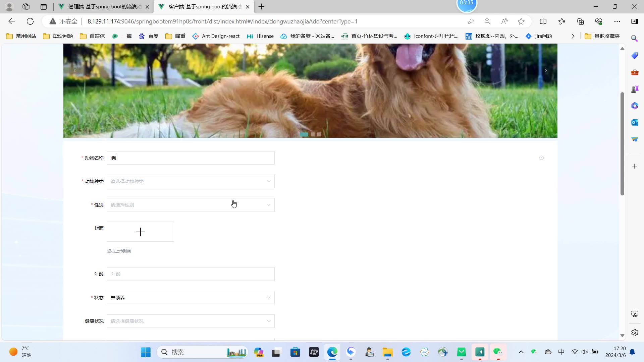
Task: Open the Hisense bookmark
Action: point(260,36)
